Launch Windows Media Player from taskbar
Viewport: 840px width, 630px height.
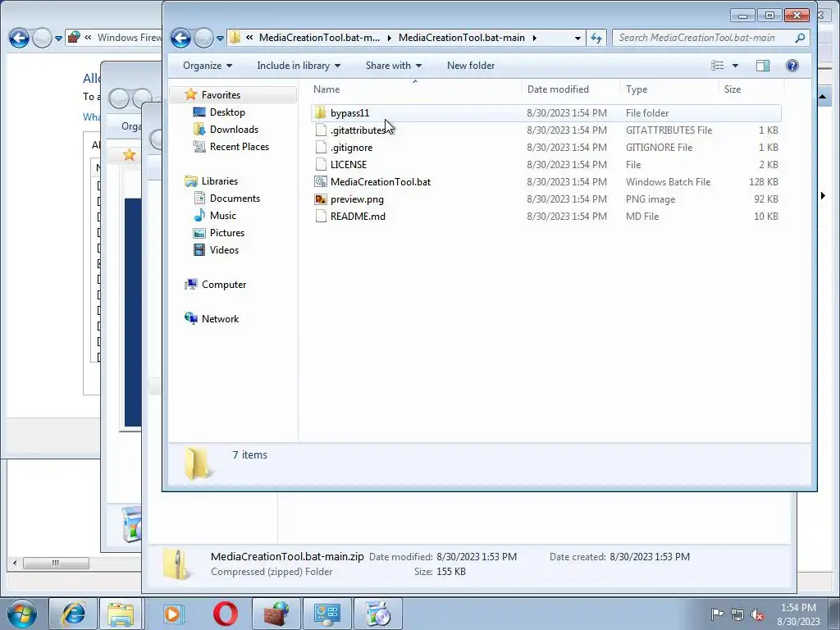pyautogui.click(x=172, y=614)
